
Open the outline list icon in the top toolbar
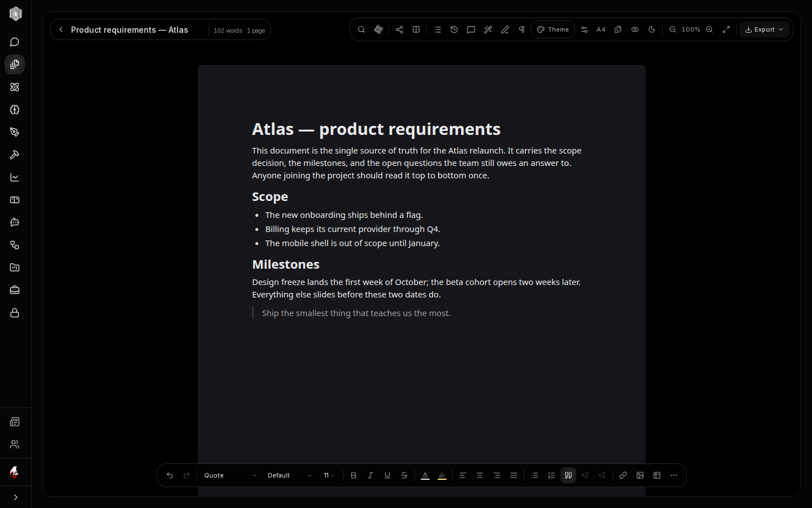point(437,29)
